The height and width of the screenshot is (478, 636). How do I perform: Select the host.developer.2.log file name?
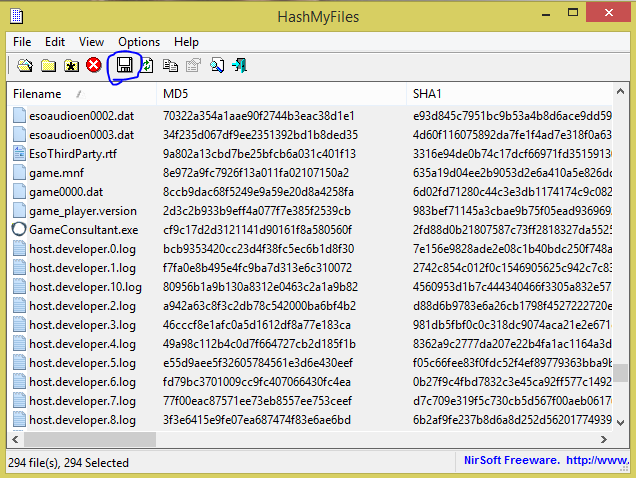point(82,306)
